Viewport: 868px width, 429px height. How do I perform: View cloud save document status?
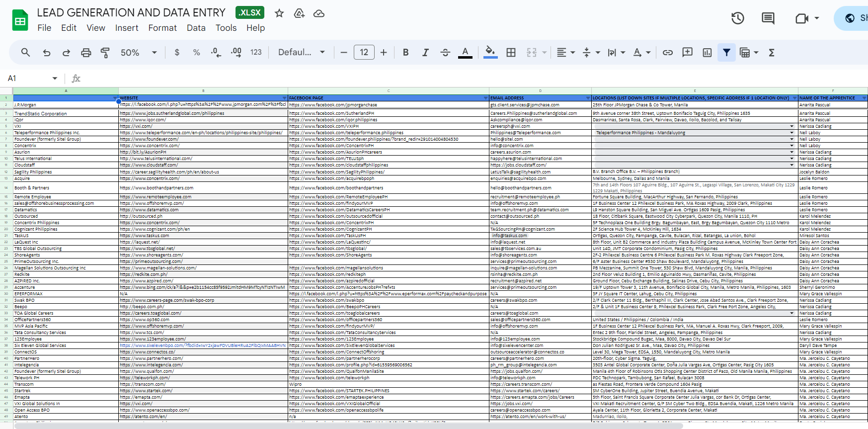319,13
